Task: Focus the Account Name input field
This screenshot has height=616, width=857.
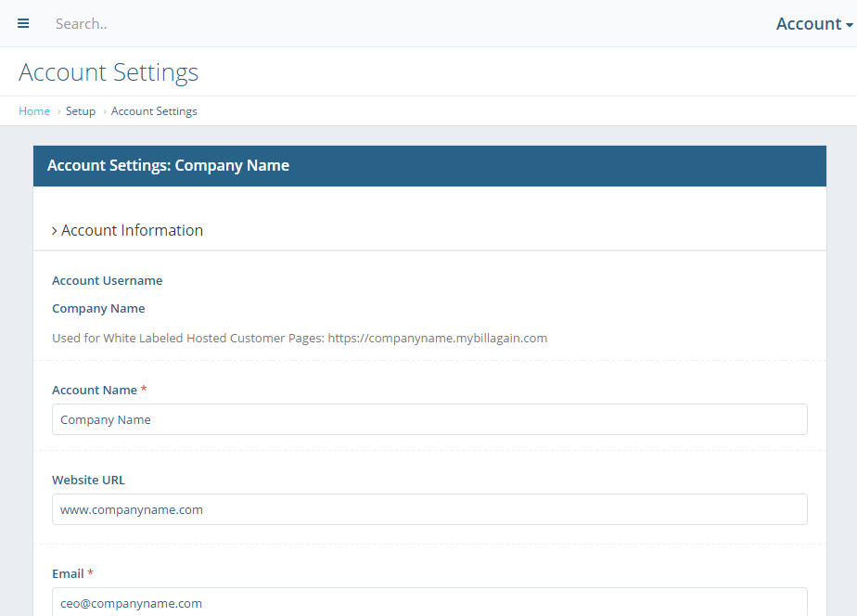Action: [429, 419]
